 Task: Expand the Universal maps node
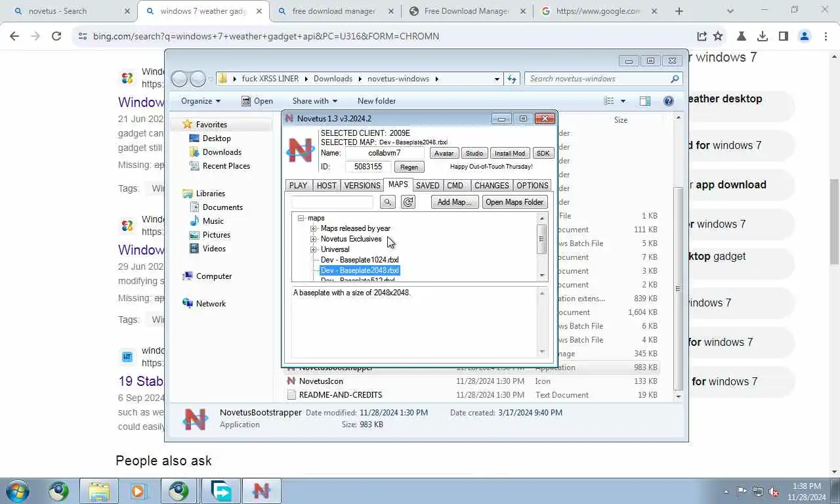(x=314, y=249)
